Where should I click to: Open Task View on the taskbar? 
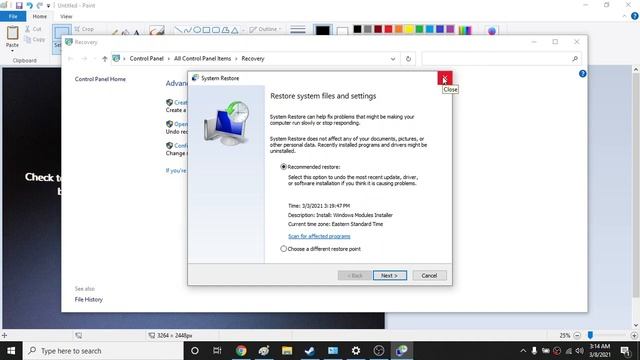pos(217,351)
